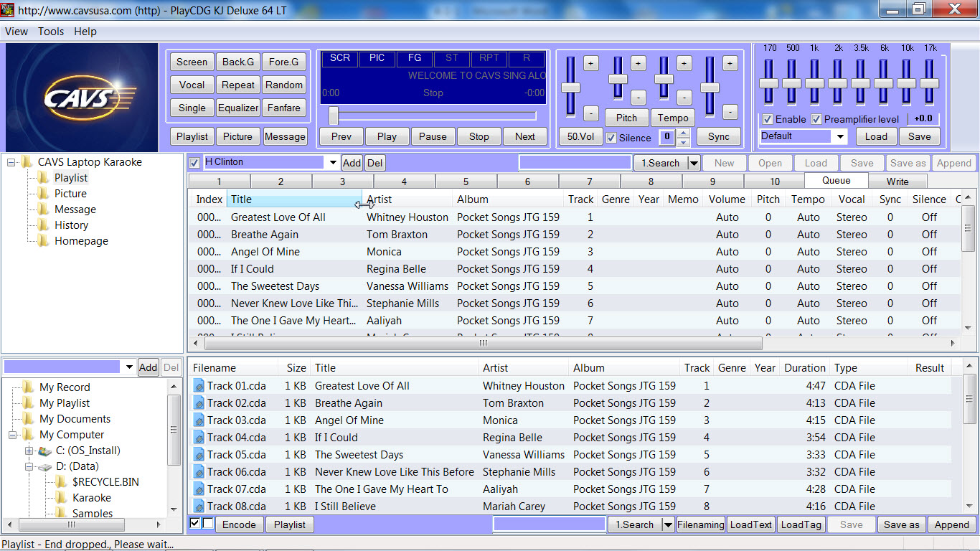Switch to the Queue tab
Image resolution: width=980 pixels, height=551 pixels.
coord(837,181)
